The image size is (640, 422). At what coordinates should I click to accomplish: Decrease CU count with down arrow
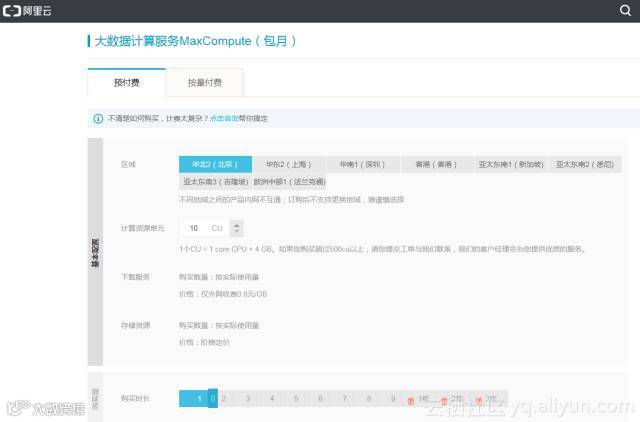pos(236,232)
